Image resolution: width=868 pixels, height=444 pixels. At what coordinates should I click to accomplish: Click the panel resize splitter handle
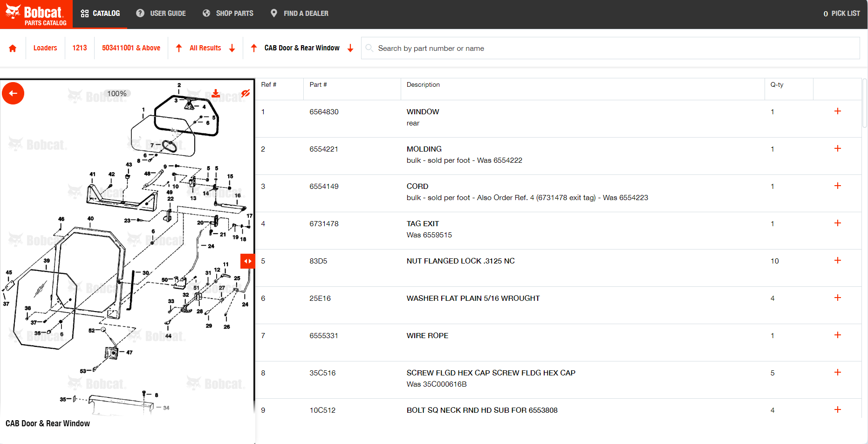coord(247,261)
